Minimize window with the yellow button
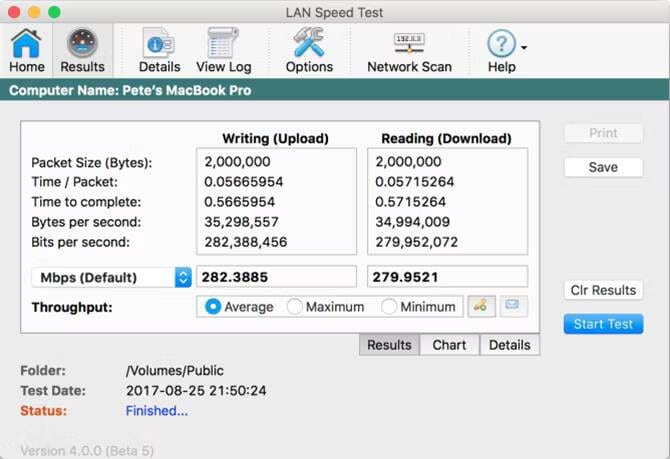 tap(34, 12)
